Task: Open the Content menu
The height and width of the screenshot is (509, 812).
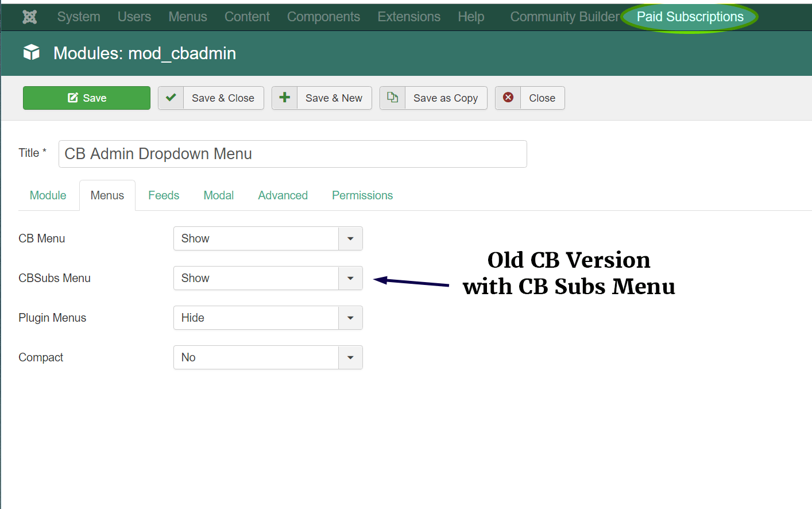Action: tap(247, 17)
